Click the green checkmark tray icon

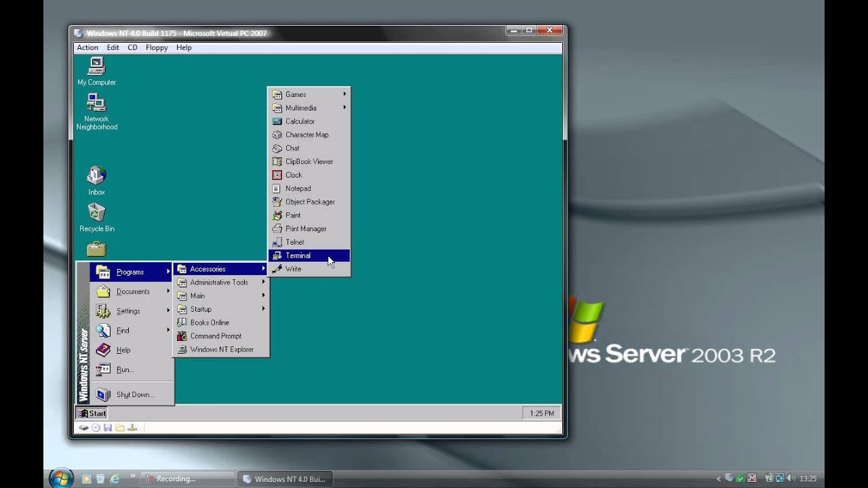(x=741, y=479)
